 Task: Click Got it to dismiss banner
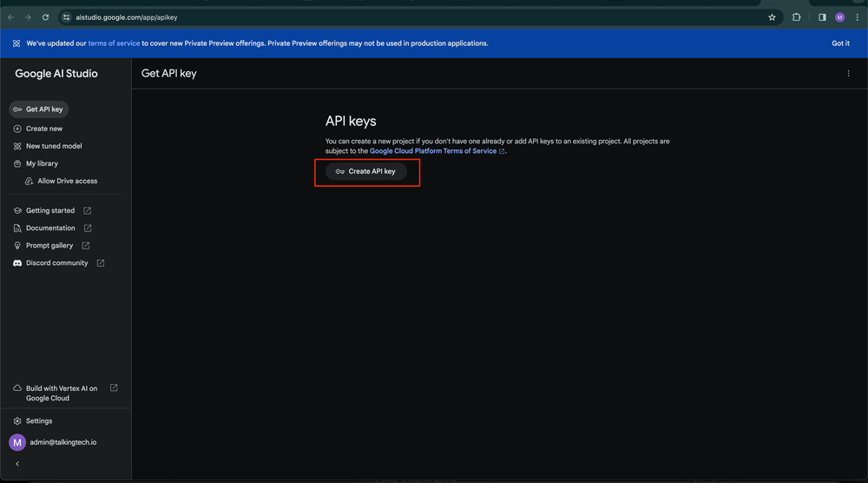840,43
